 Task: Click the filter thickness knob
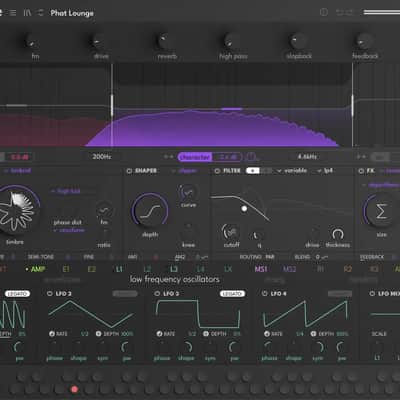tap(338, 234)
